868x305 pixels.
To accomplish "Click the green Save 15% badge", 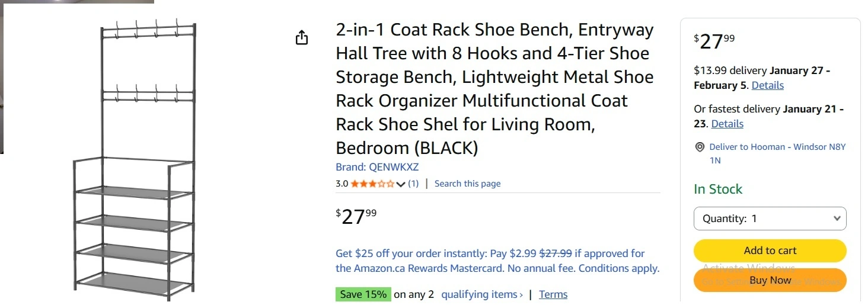I will (363, 294).
